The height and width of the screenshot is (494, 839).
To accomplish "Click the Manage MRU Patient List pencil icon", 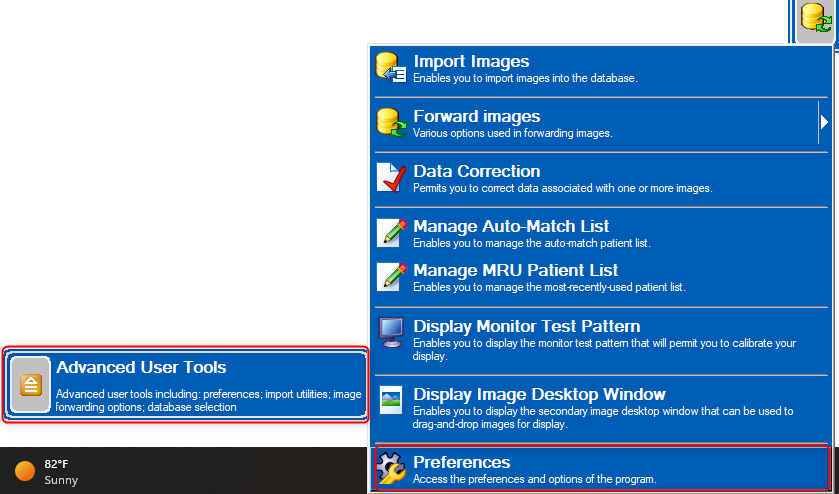I will [391, 277].
